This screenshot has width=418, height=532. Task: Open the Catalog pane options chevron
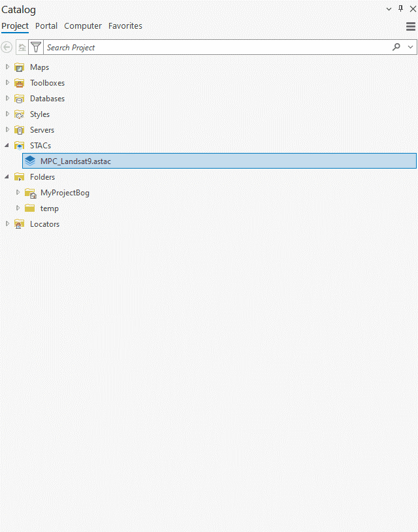coord(389,9)
